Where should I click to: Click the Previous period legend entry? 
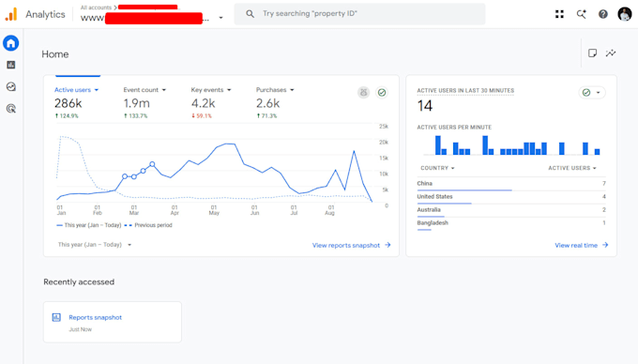[148, 225]
